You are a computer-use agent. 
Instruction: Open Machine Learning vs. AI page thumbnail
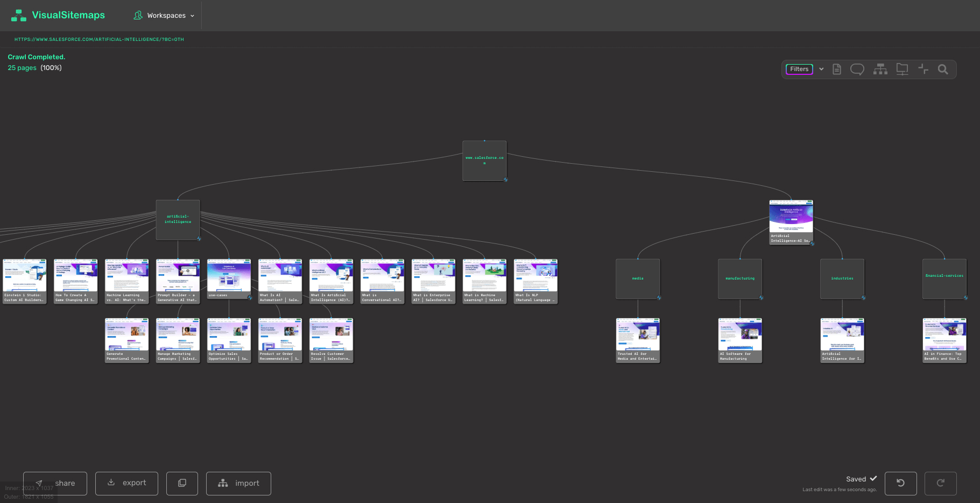point(126,281)
